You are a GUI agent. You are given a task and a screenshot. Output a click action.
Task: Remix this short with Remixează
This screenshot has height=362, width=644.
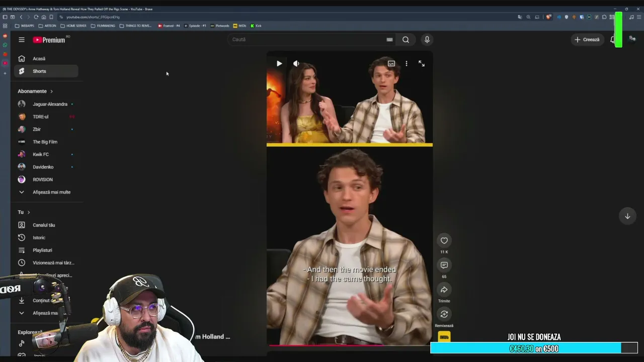point(444,314)
